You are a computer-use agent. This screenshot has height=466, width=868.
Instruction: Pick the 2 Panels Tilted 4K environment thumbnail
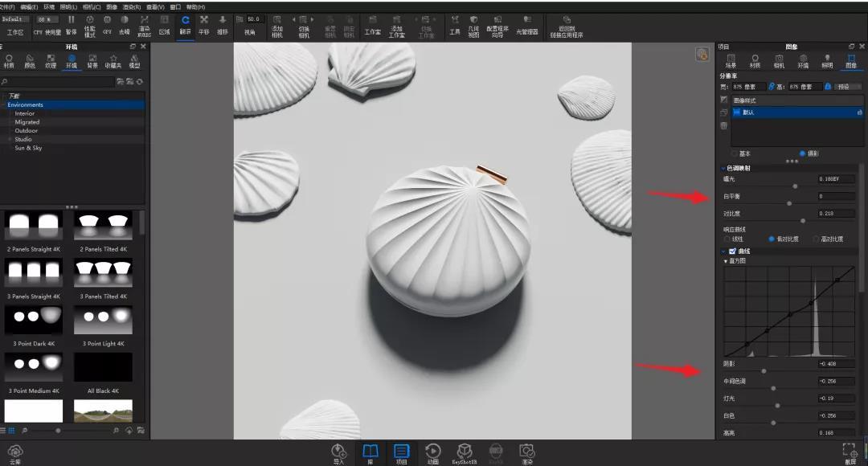[x=103, y=225]
